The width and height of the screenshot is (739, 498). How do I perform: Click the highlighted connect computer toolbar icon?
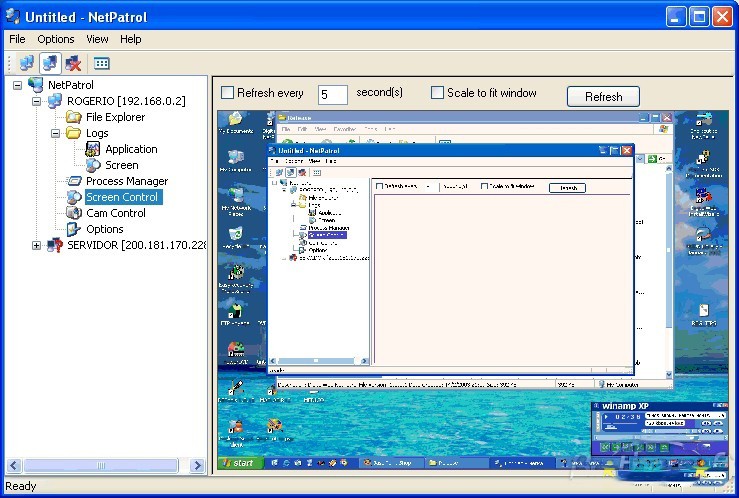coord(50,63)
